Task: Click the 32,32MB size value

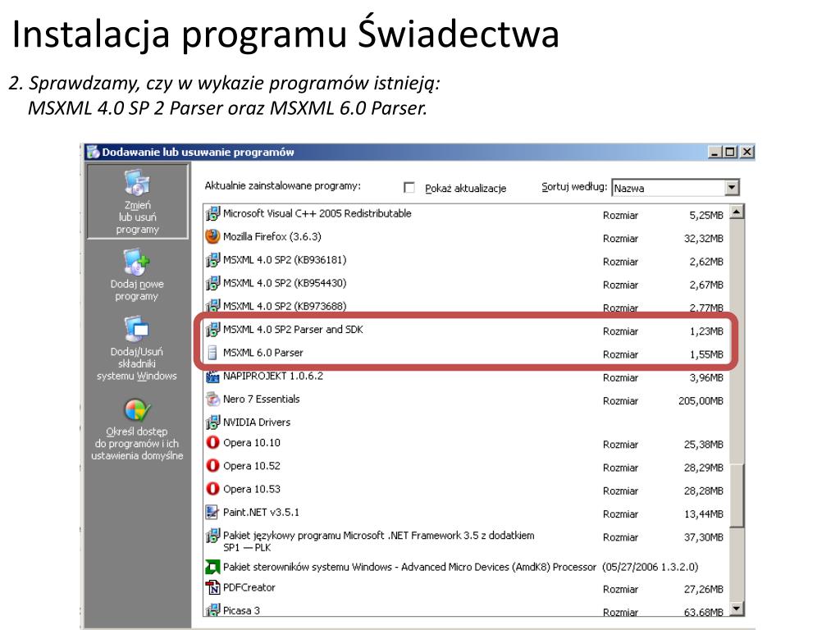Action: click(x=703, y=239)
